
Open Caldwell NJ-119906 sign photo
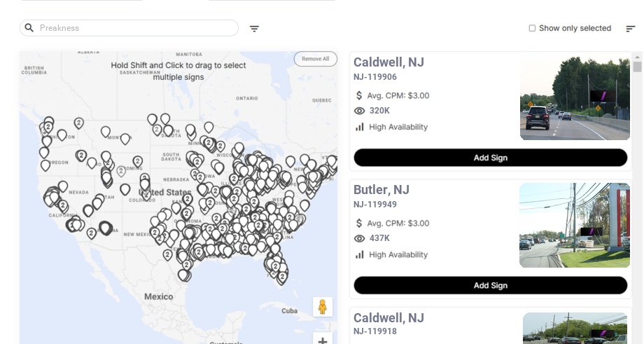click(575, 98)
